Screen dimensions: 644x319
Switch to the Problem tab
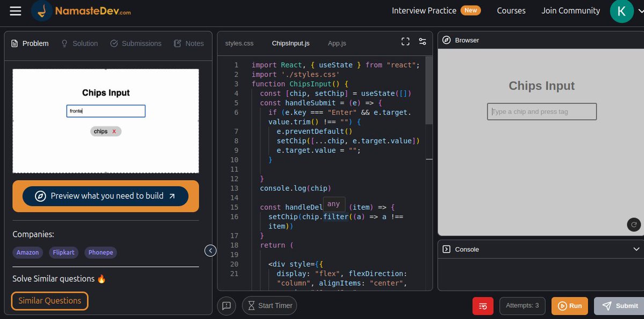click(x=30, y=43)
